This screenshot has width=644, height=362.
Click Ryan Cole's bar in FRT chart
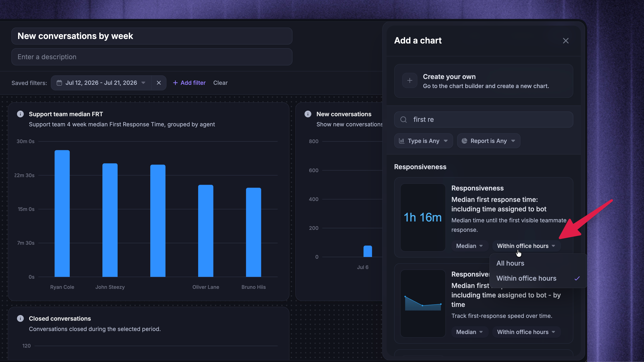pos(62,213)
